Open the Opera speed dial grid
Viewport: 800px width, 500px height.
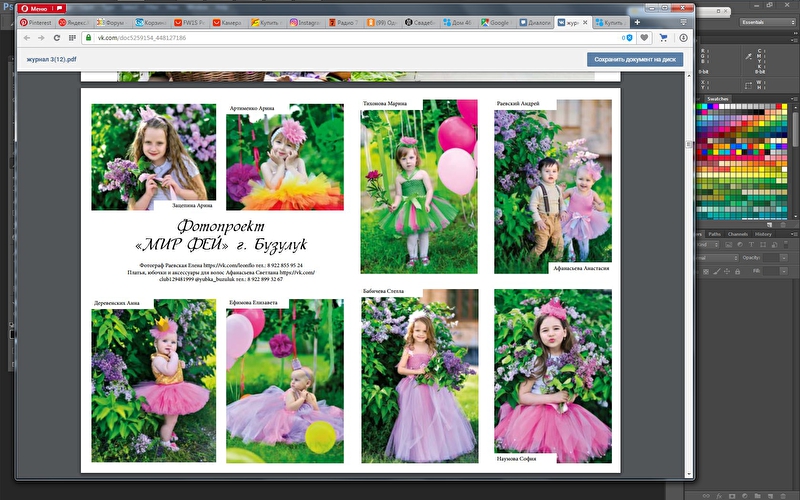point(72,37)
